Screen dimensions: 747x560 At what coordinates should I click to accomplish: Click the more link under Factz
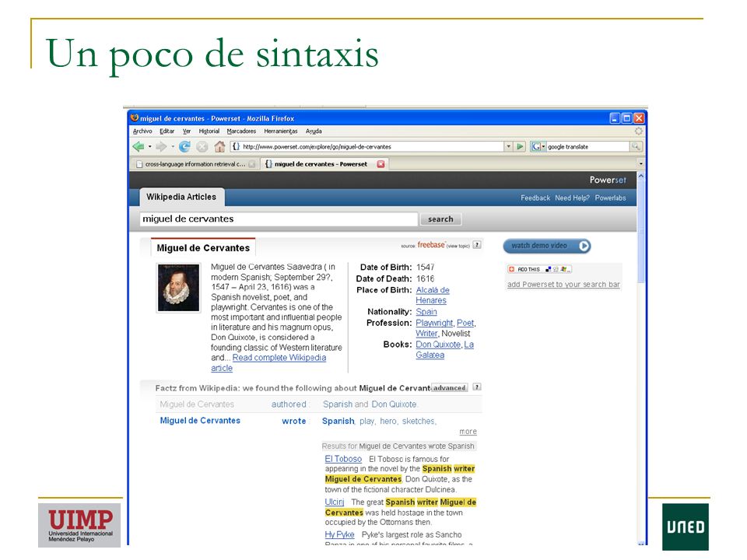click(468, 432)
